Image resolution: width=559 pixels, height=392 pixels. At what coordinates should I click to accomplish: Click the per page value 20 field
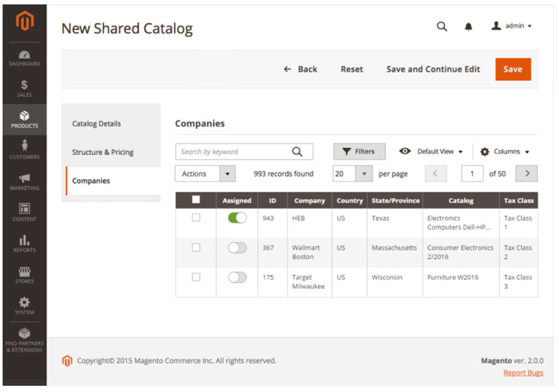coord(344,174)
